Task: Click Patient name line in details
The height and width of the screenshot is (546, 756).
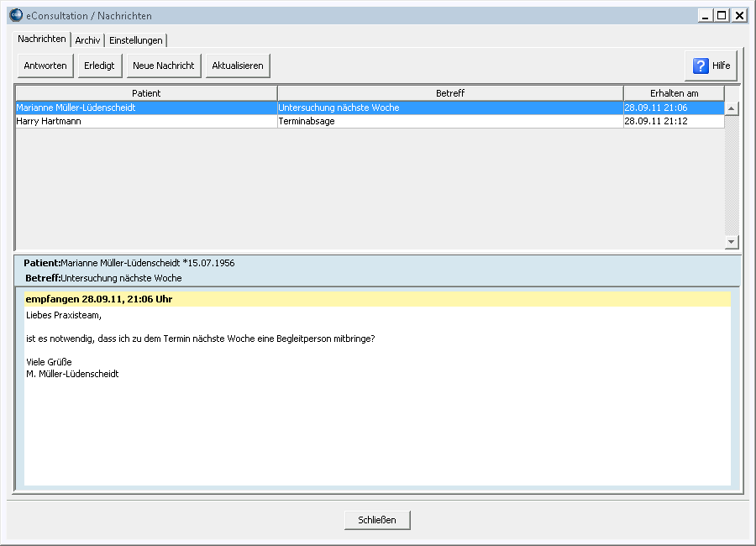Action: tap(129, 263)
